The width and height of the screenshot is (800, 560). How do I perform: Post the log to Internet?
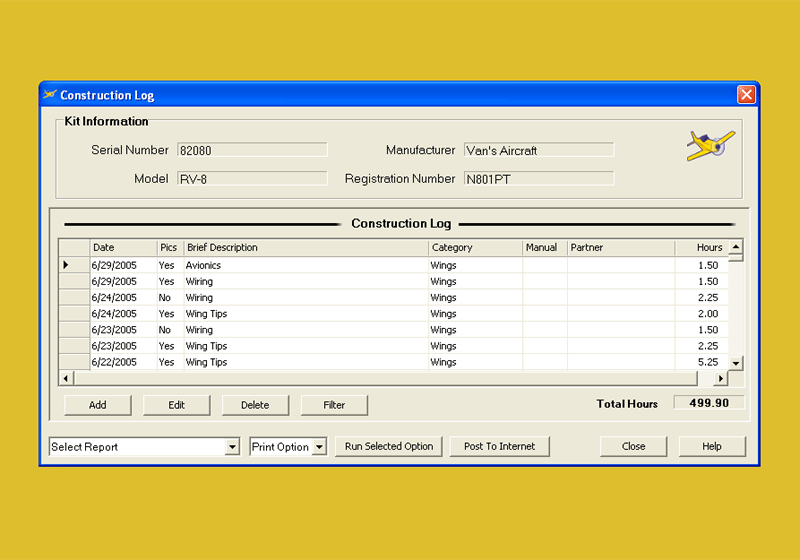click(499, 447)
